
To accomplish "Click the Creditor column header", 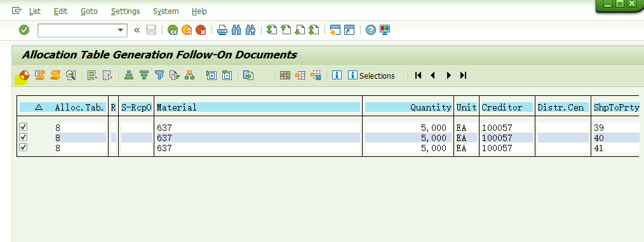I will tap(507, 107).
